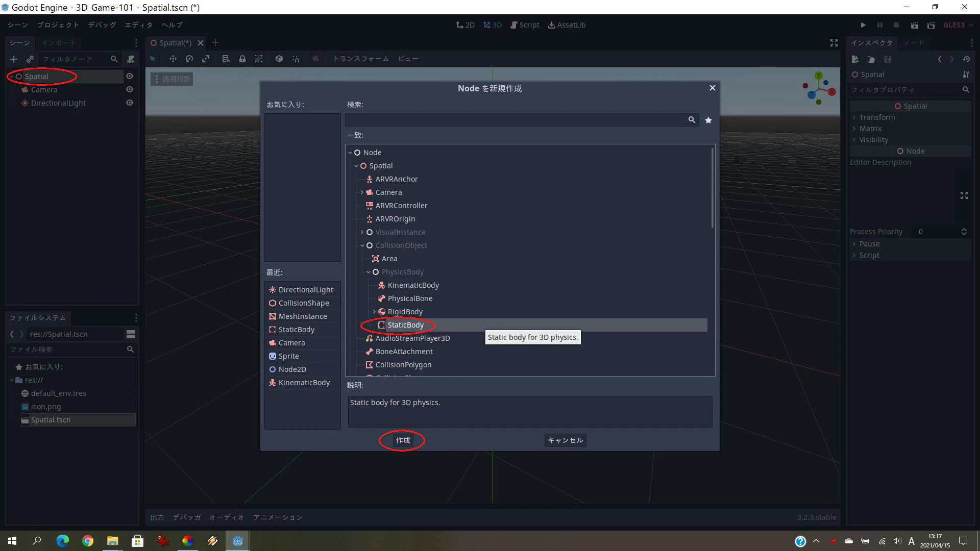
Task: Collapse the CollisionObject tree item
Action: [362, 245]
